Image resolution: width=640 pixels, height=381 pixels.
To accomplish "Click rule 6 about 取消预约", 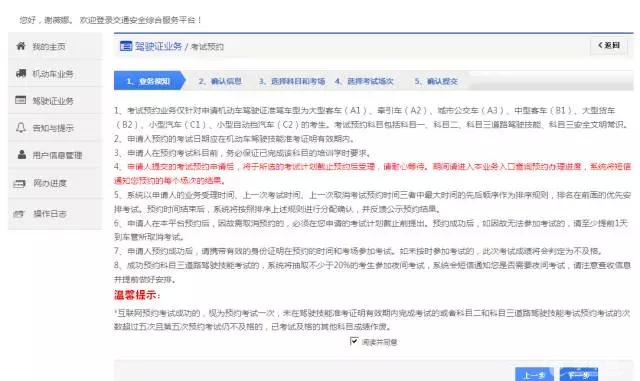I will 371,230.
